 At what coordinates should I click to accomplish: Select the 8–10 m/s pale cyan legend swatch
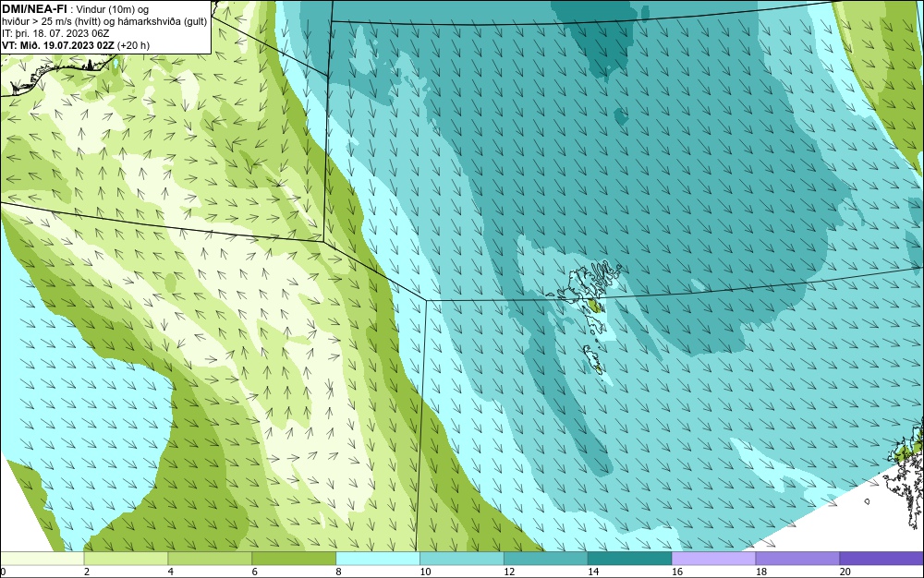click(x=378, y=559)
